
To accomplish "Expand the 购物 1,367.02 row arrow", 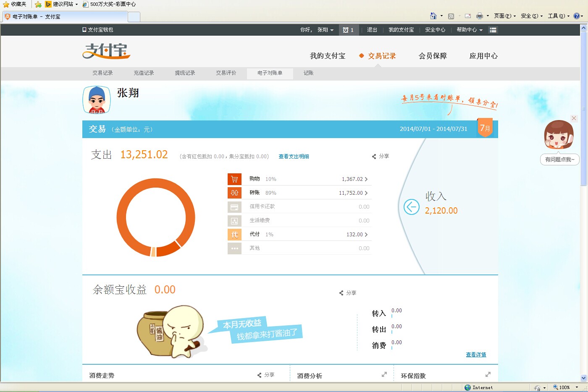I will (x=366, y=179).
